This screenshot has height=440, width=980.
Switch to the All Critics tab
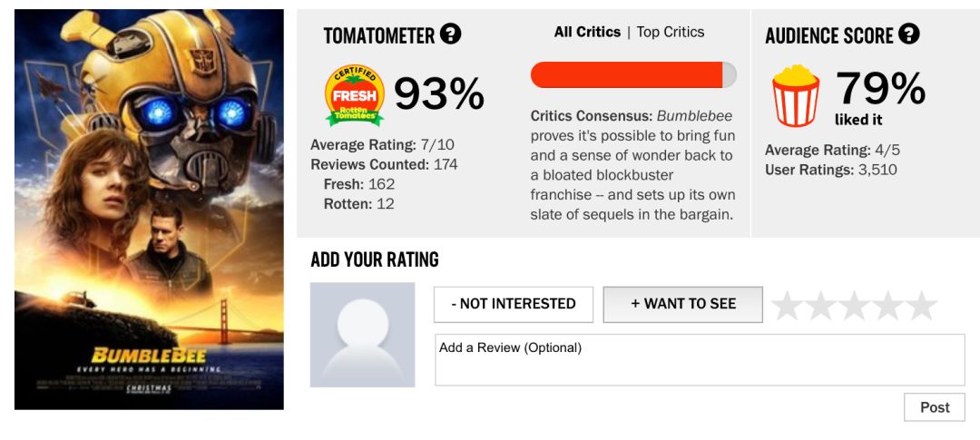[x=587, y=32]
